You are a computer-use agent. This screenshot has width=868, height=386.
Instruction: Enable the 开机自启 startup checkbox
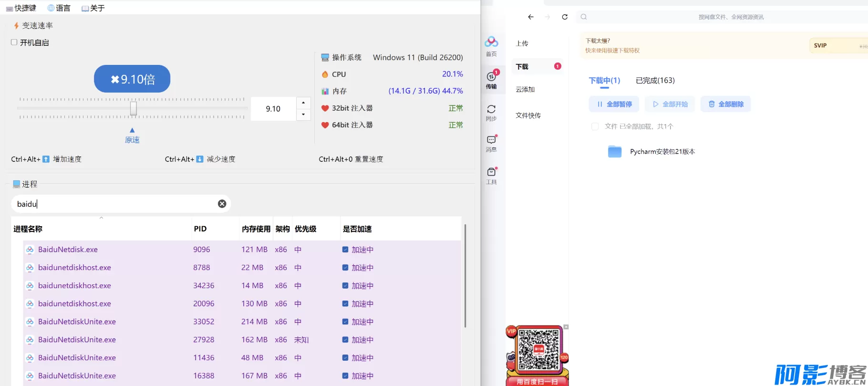[x=14, y=42]
